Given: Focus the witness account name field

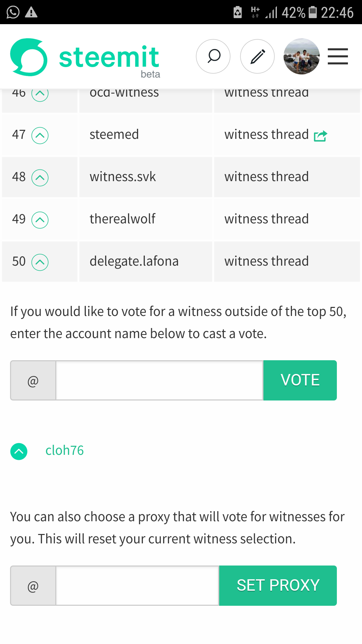Looking at the screenshot, I should [160, 380].
